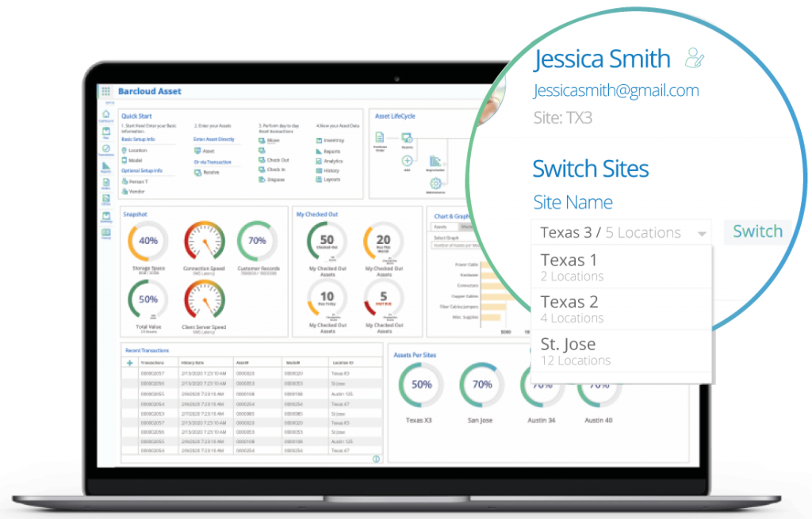Open the app grid menu icon
This screenshot has height=519, width=812.
click(105, 92)
